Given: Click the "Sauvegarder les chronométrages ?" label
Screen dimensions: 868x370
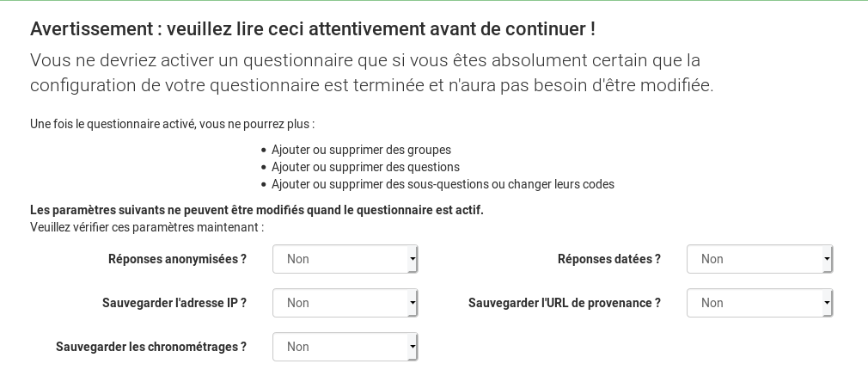Looking at the screenshot, I should pos(151,347).
